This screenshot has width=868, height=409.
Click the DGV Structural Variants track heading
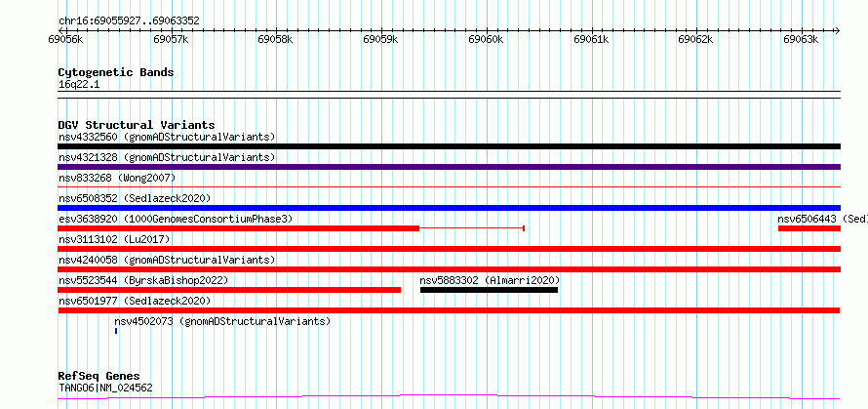pos(137,125)
